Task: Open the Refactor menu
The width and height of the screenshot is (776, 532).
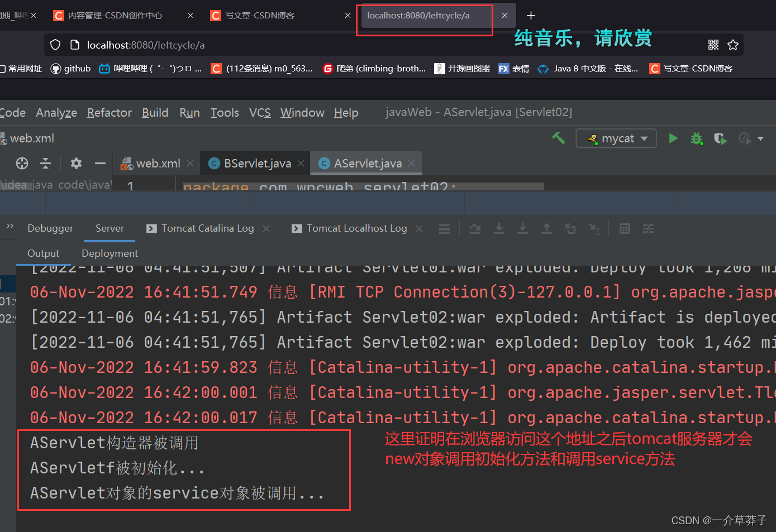Action: [110, 113]
